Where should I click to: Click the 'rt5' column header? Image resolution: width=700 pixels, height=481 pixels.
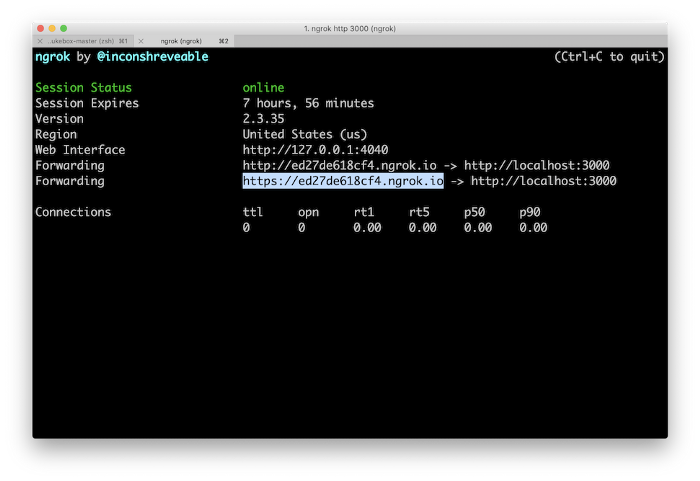pyautogui.click(x=419, y=212)
